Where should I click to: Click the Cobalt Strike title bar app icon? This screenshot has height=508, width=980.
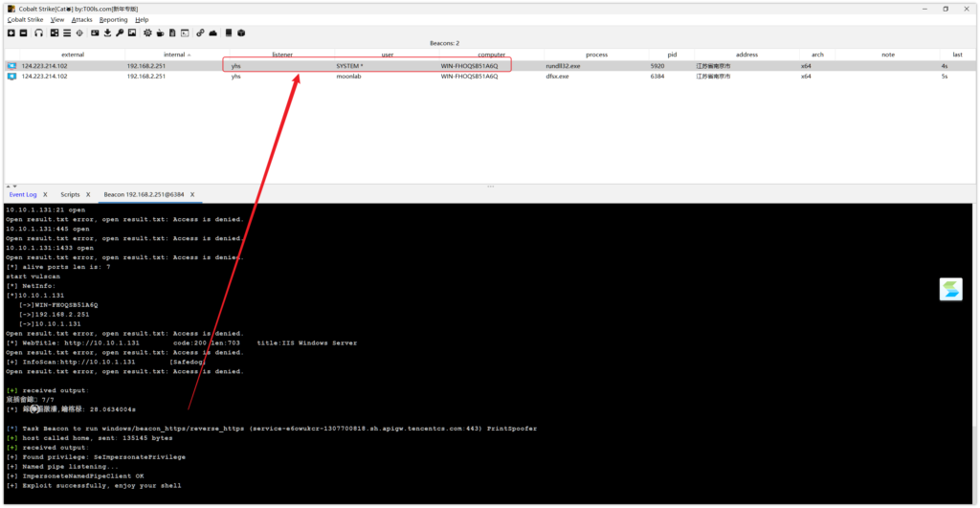pos(11,9)
